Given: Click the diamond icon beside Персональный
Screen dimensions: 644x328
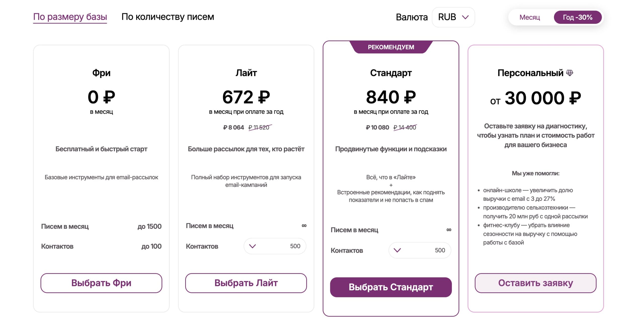Looking at the screenshot, I should (x=570, y=73).
